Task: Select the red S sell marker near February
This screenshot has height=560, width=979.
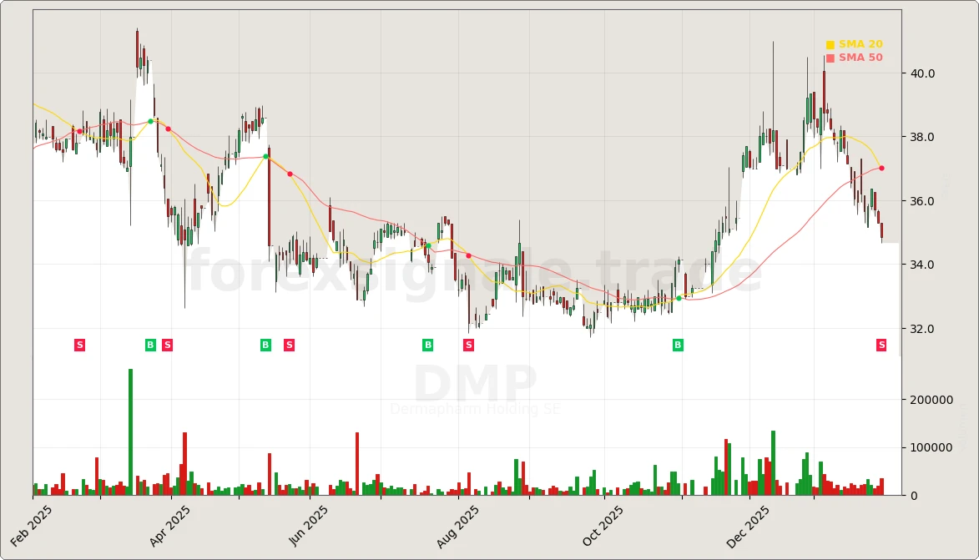Action: click(x=79, y=344)
